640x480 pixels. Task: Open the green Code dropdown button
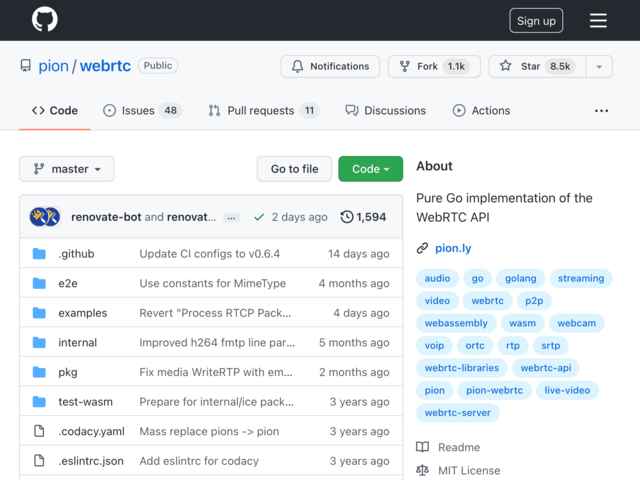(371, 169)
